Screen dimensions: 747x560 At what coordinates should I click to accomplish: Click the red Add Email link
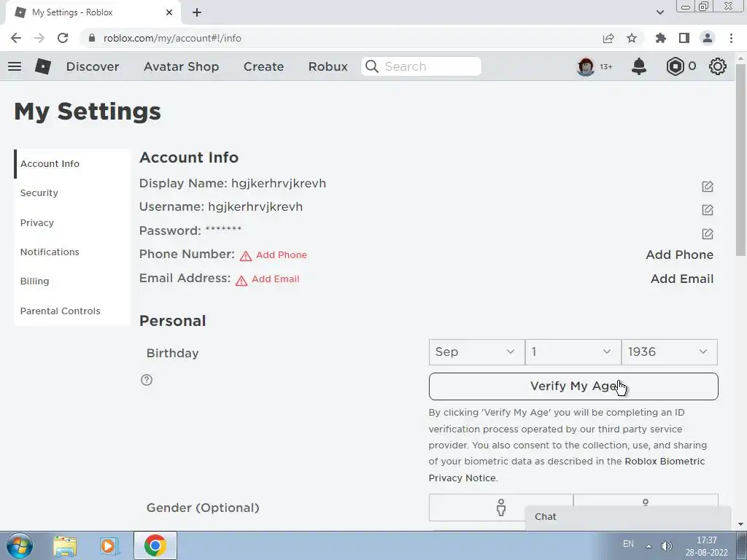point(275,279)
